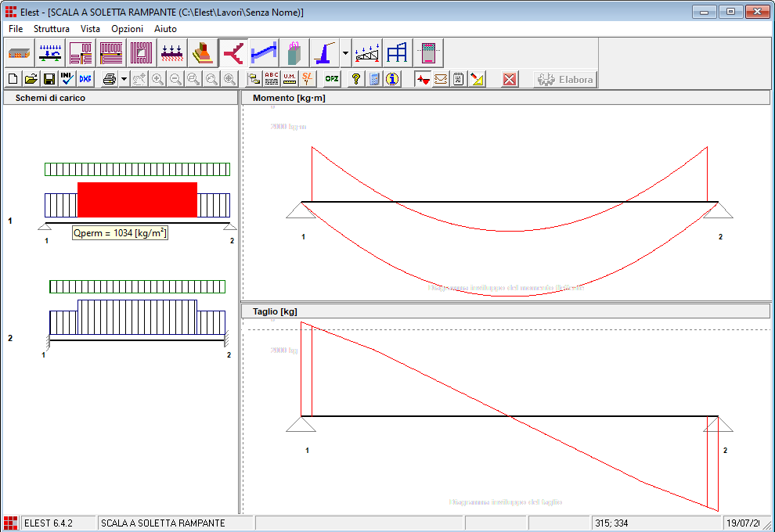Screen dimensions: 775x532
Task: Select the truss structure tool
Action: [368, 53]
